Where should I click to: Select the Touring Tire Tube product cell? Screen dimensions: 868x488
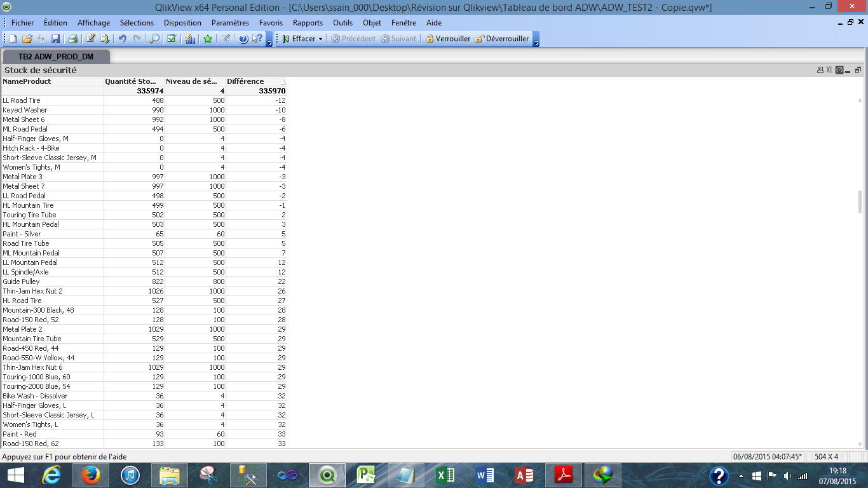click(x=53, y=215)
